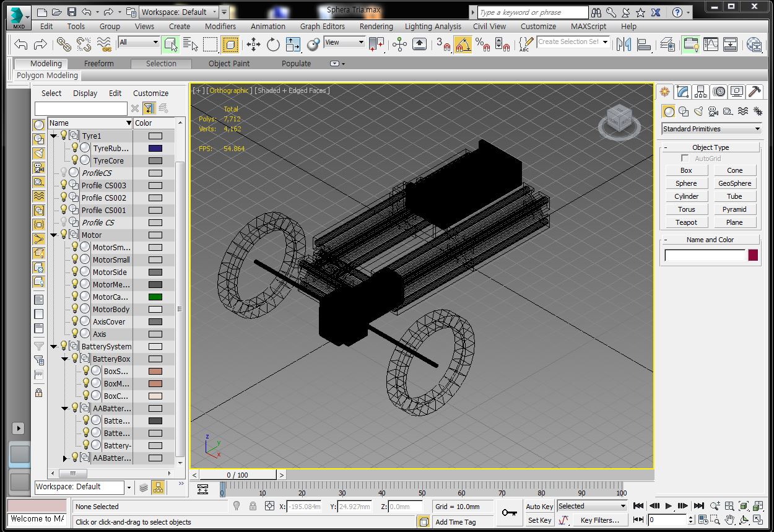
Task: Open the Standard Primitives dropdown
Action: (710, 129)
